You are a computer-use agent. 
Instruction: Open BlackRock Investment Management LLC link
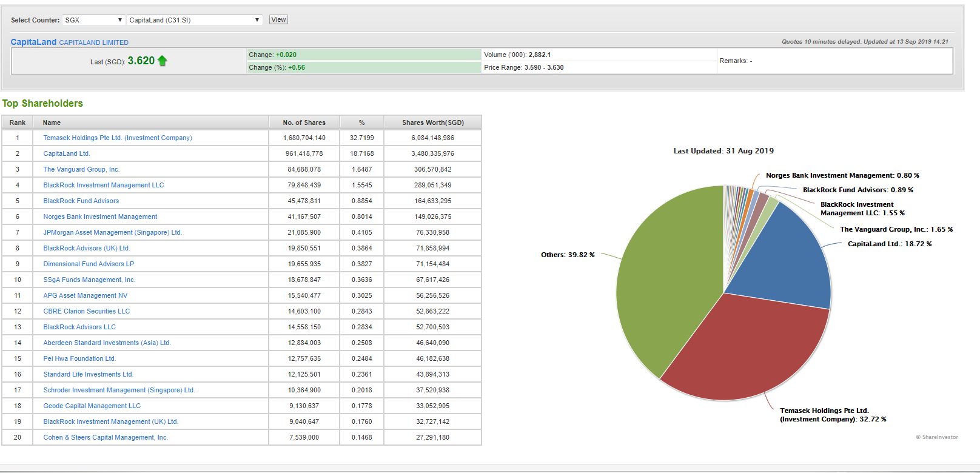(104, 185)
